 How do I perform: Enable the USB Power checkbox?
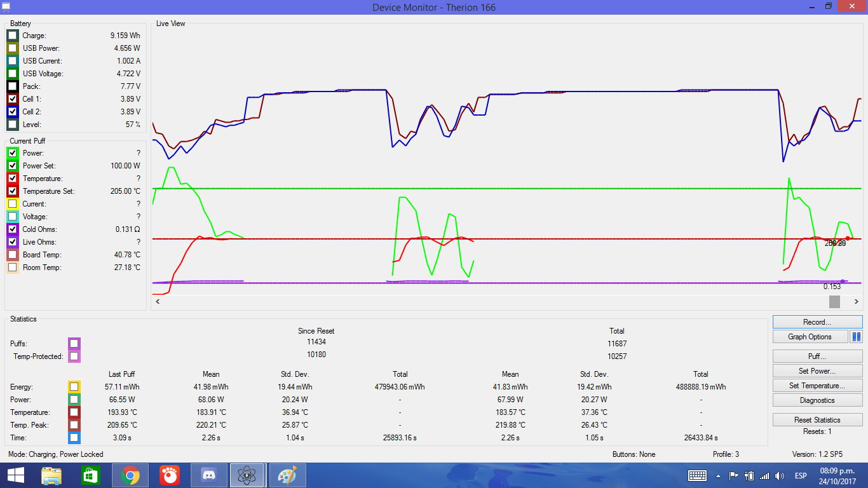click(x=13, y=48)
